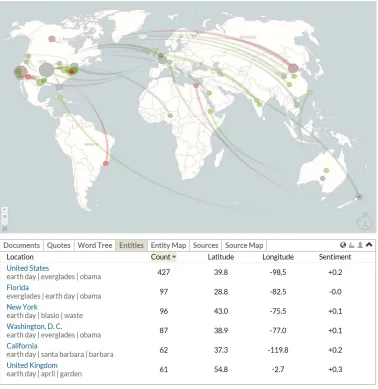Image resolution: width=378 pixels, height=389 pixels.
Task: Click the latitude value 43.0
Action: 221,311
